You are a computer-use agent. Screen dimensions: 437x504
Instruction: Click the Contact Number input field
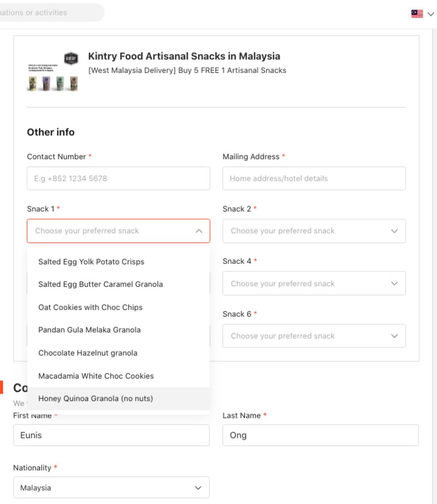[118, 178]
